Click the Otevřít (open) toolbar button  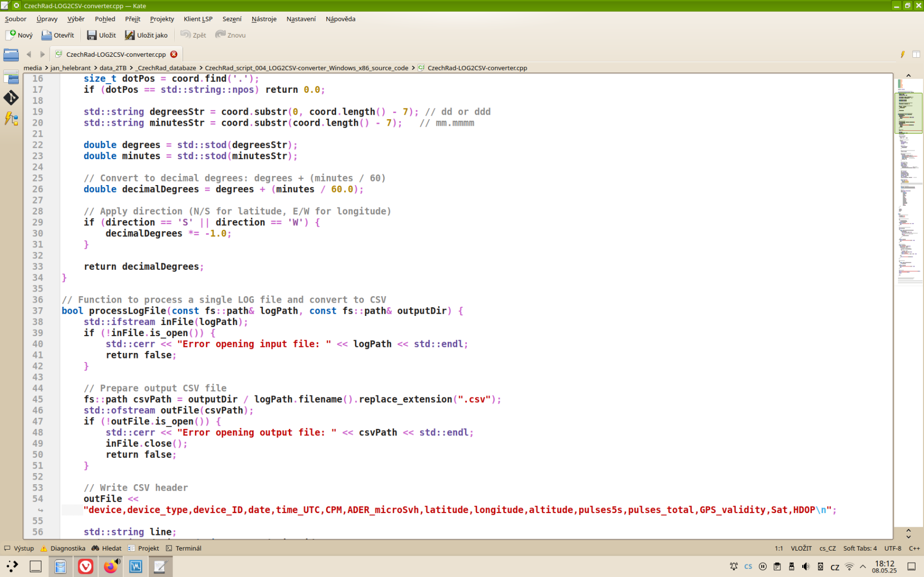click(x=57, y=35)
